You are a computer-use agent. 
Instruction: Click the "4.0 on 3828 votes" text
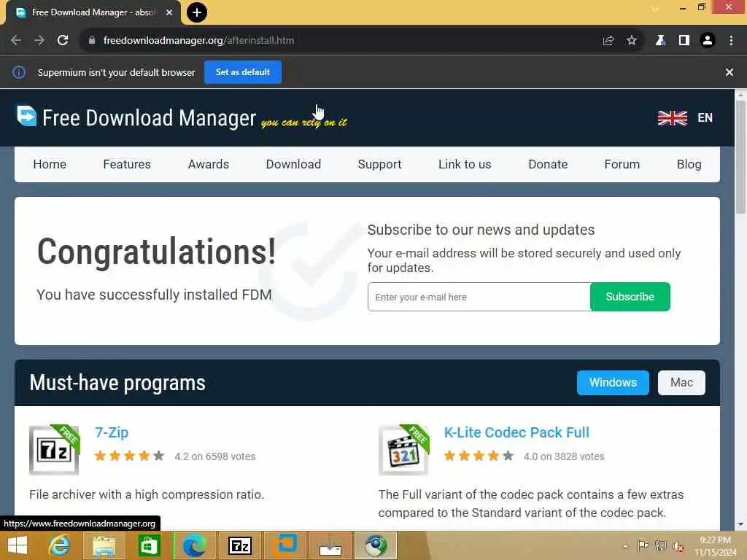(x=564, y=456)
